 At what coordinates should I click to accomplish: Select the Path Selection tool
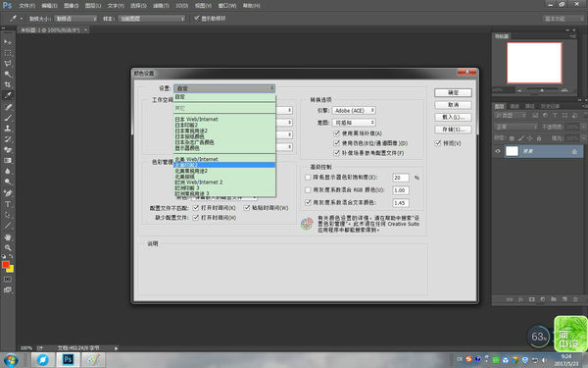(8, 215)
